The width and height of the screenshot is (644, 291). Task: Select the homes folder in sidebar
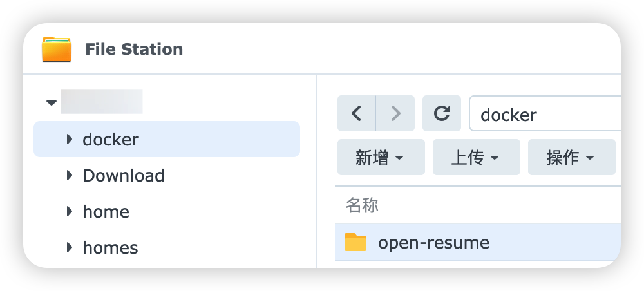pyautogui.click(x=111, y=248)
